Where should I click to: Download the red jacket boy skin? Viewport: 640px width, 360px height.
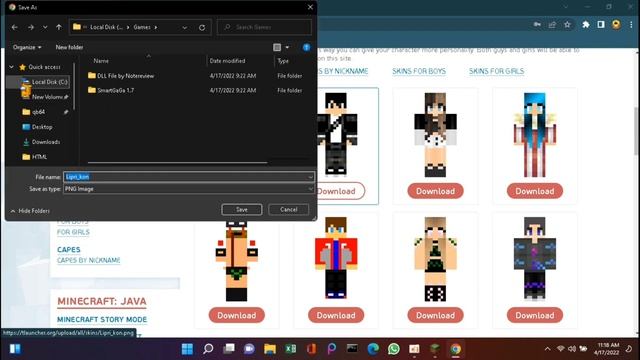(336, 315)
